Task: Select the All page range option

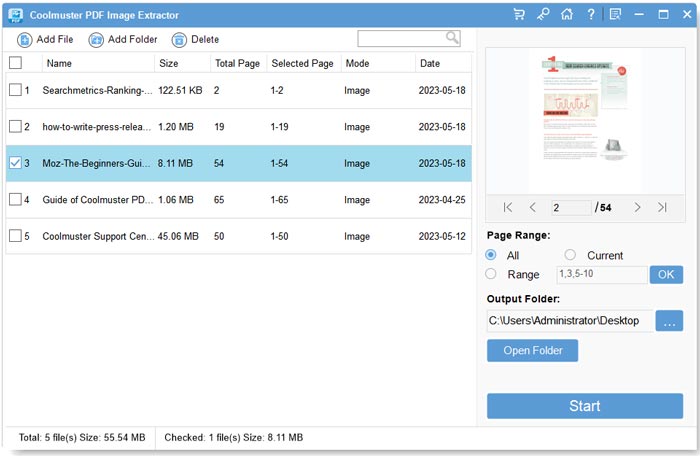Action: pyautogui.click(x=491, y=255)
